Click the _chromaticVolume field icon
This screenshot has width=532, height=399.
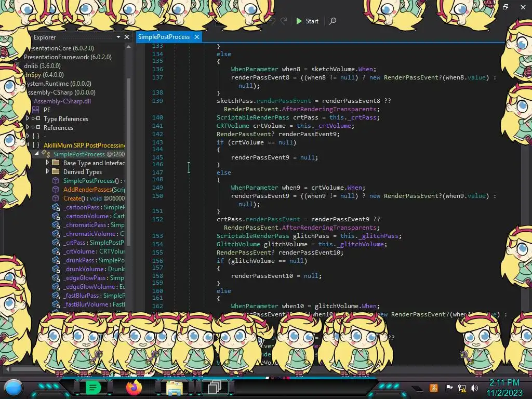point(56,233)
